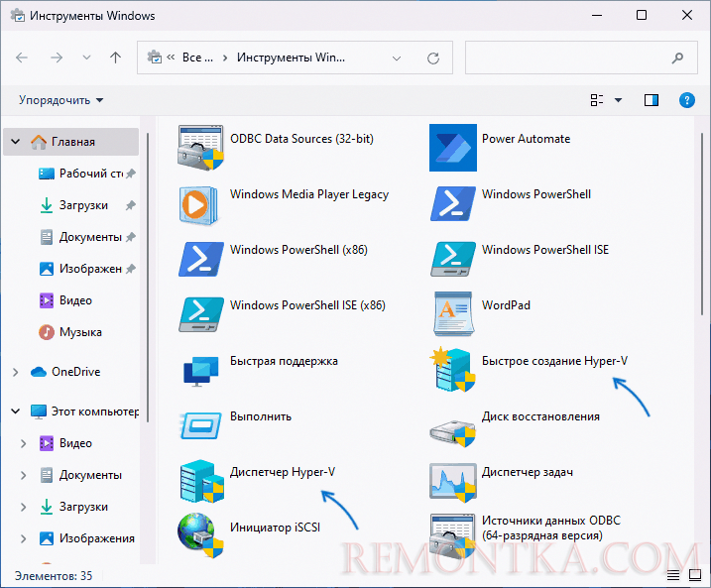Click the main file list scrollbar

pyautogui.click(x=702, y=224)
